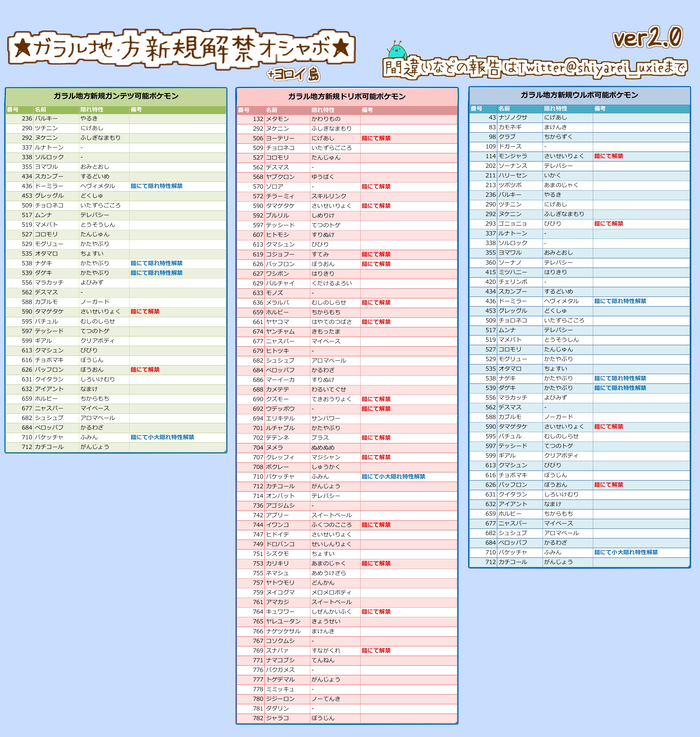Click 鎧にて小大隠れ特性解禁 in the ドリボ table
Screen dimensions: 700x737
click(393, 477)
